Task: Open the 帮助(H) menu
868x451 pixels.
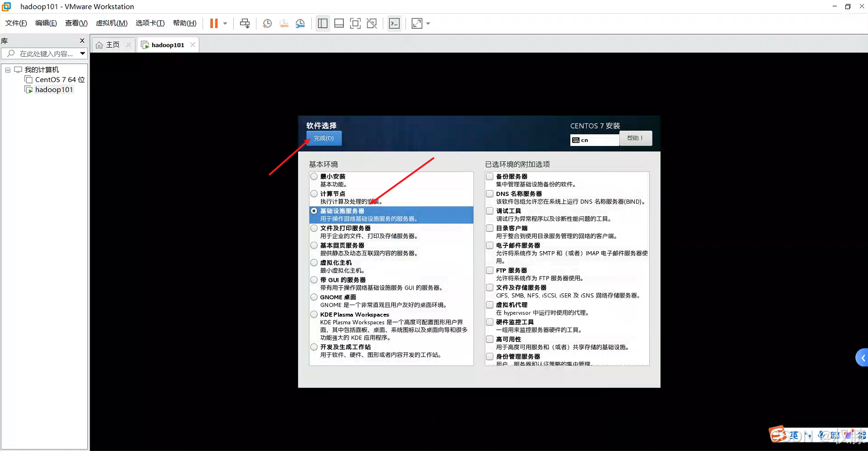Action: 185,23
